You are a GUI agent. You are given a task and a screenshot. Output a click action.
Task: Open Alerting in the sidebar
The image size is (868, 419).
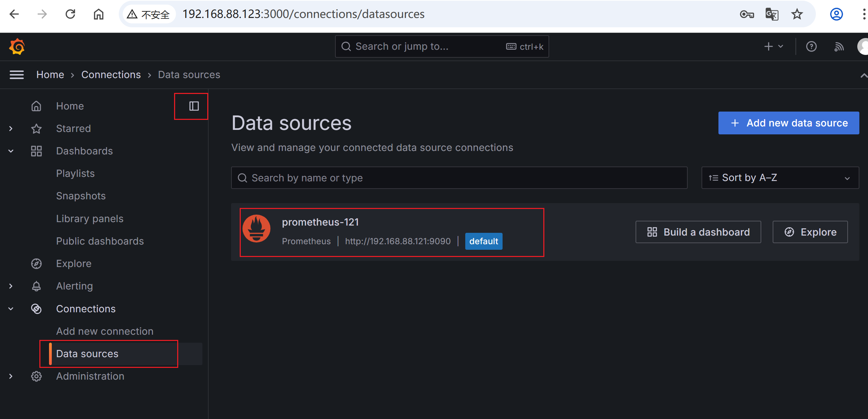tap(75, 286)
